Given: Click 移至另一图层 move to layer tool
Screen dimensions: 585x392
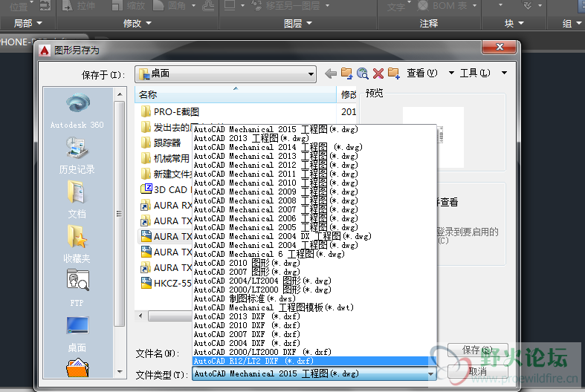Looking at the screenshot, I should (285, 6).
